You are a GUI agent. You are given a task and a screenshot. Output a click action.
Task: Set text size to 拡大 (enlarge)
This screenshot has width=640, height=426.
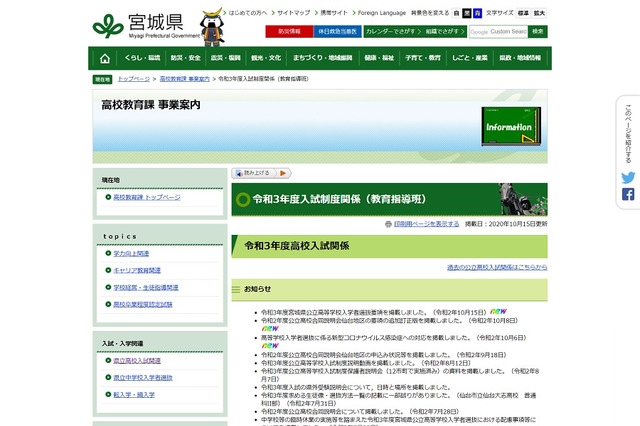click(x=539, y=13)
